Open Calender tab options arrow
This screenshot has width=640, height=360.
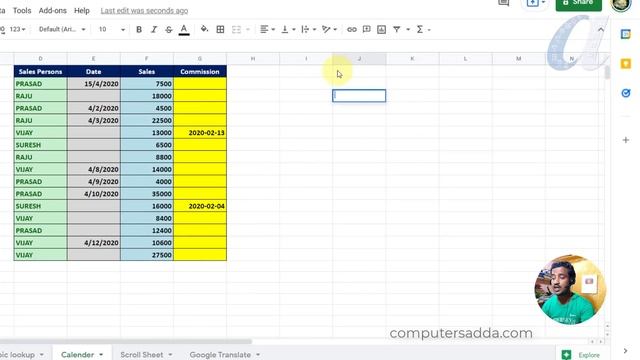[101, 354]
